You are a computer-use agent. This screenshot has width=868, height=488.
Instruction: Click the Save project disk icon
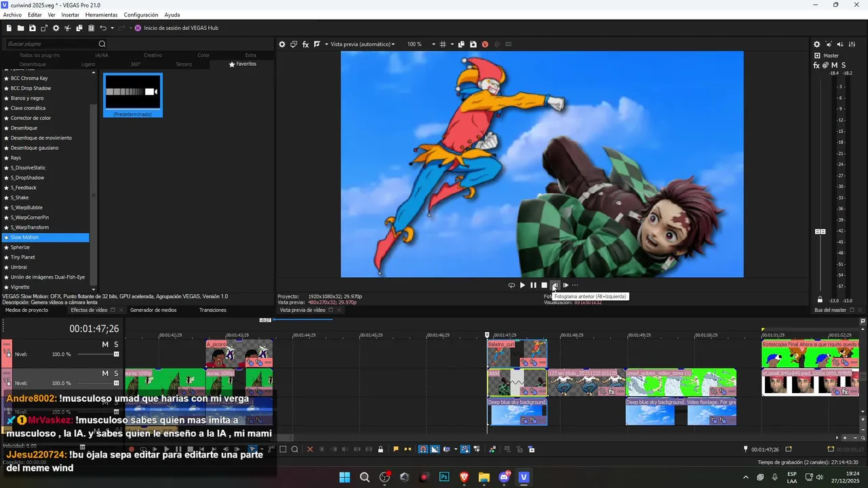pos(32,28)
